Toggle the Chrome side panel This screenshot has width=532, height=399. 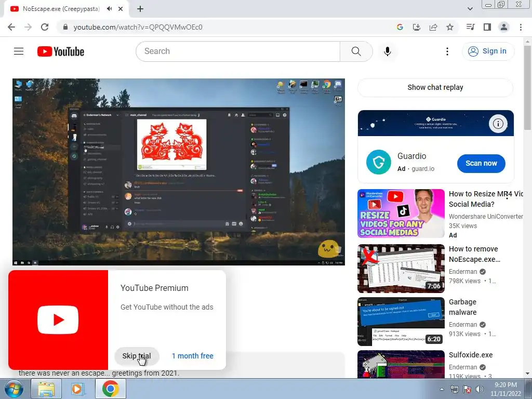(487, 27)
